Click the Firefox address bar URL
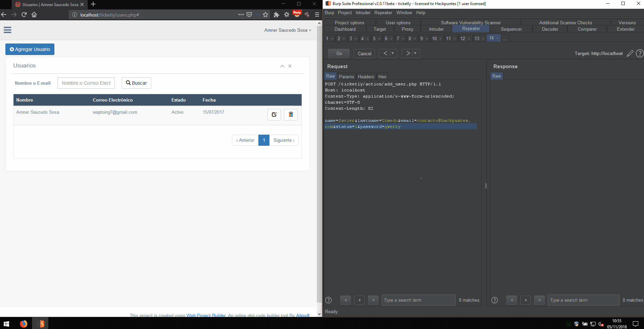Image resolution: width=644 pixels, height=329 pixels. pos(110,15)
